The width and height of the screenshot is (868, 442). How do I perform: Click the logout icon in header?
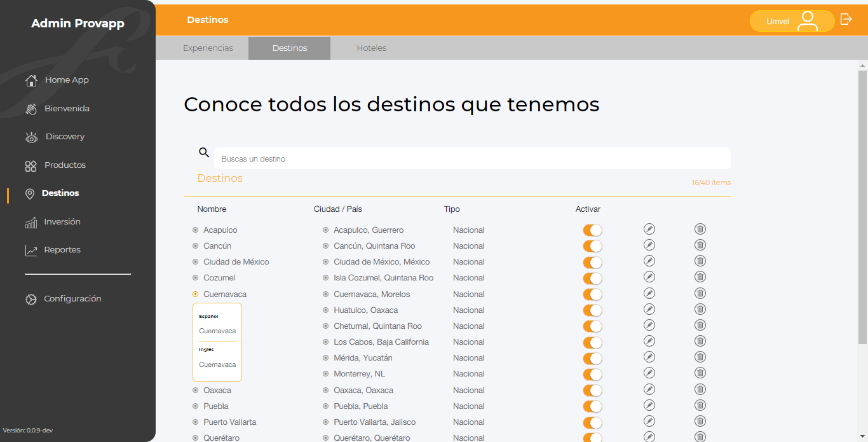click(x=846, y=19)
